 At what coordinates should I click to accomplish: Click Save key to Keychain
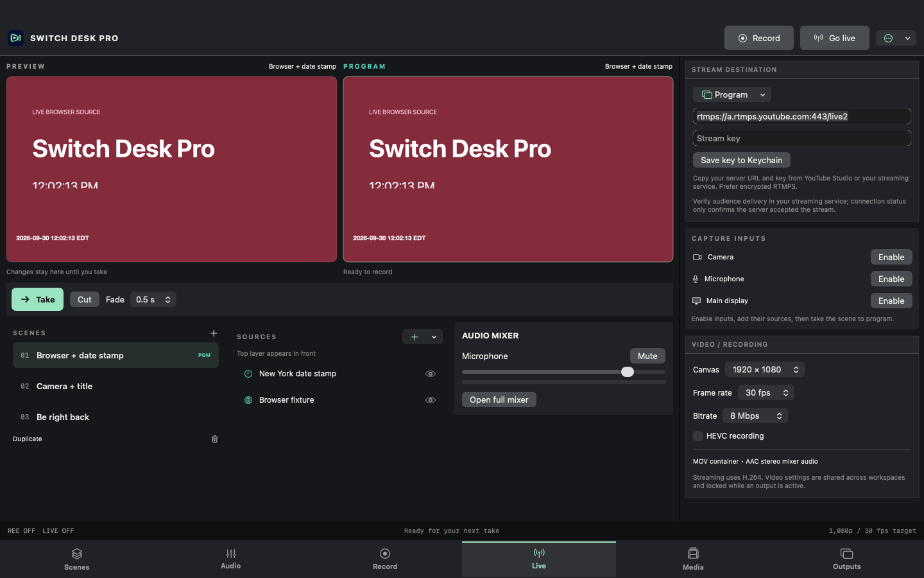tap(742, 160)
